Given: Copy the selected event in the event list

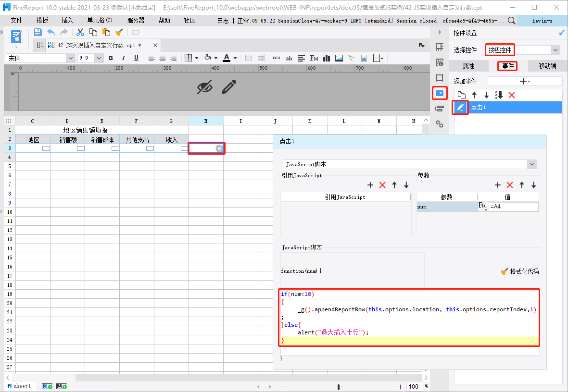Looking at the screenshot, I should (462, 95).
